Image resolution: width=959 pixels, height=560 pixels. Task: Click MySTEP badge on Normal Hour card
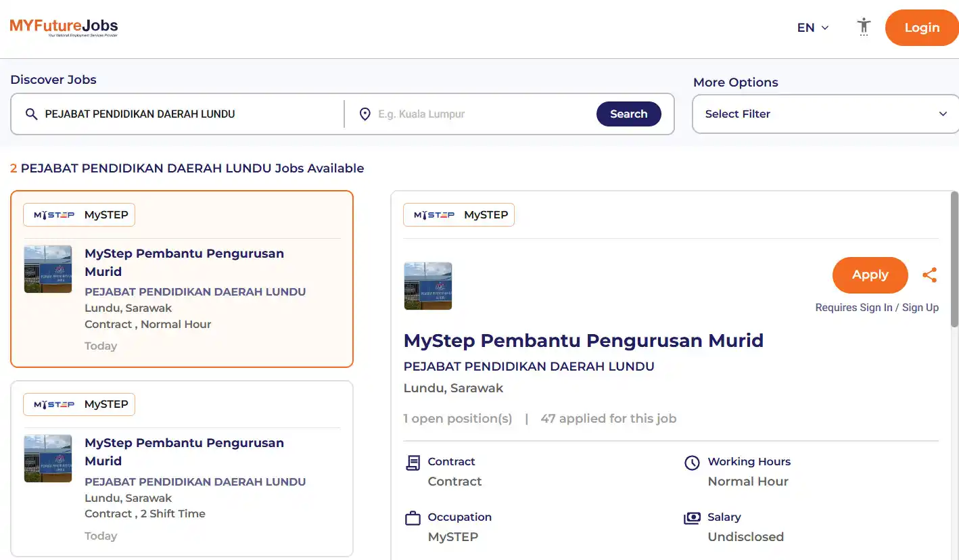coord(79,215)
